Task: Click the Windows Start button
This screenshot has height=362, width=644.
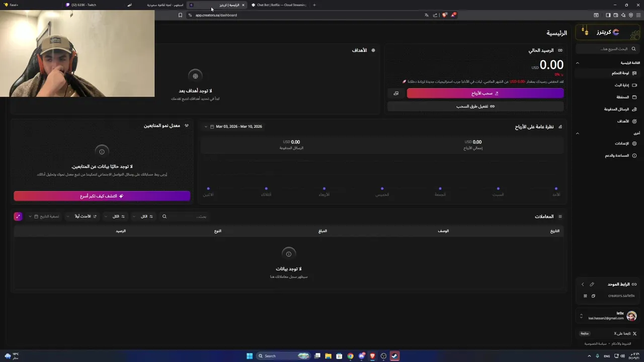Action: pyautogui.click(x=250, y=356)
